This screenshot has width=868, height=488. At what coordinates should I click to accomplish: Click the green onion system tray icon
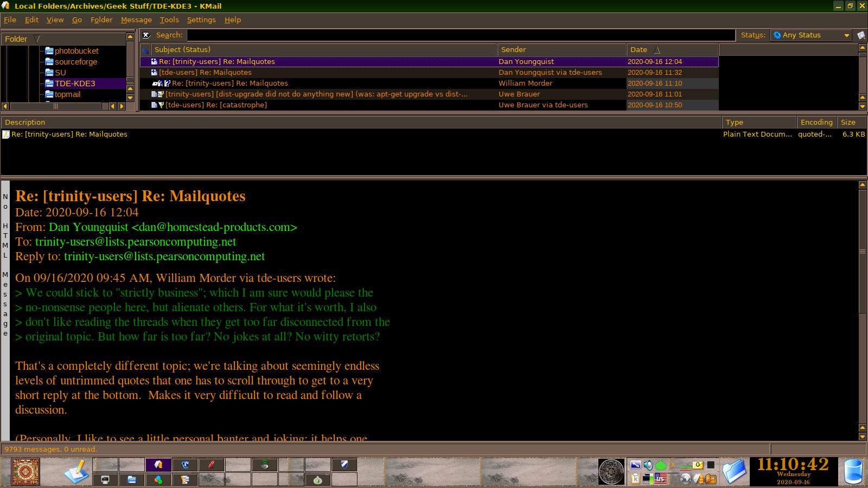(x=661, y=465)
